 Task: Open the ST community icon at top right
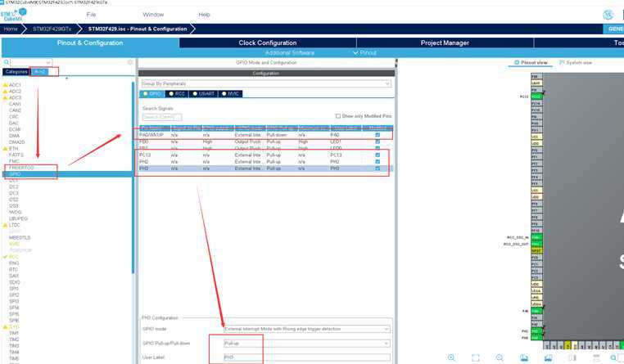(x=608, y=15)
